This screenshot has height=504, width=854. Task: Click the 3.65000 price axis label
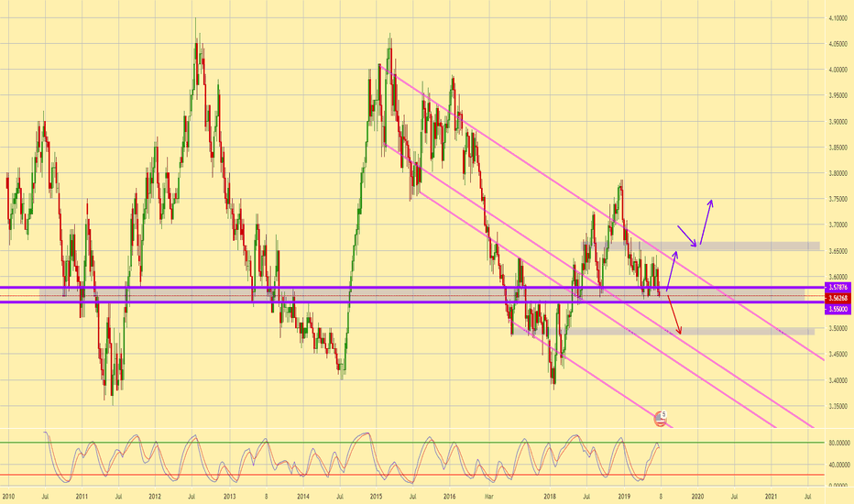838,251
